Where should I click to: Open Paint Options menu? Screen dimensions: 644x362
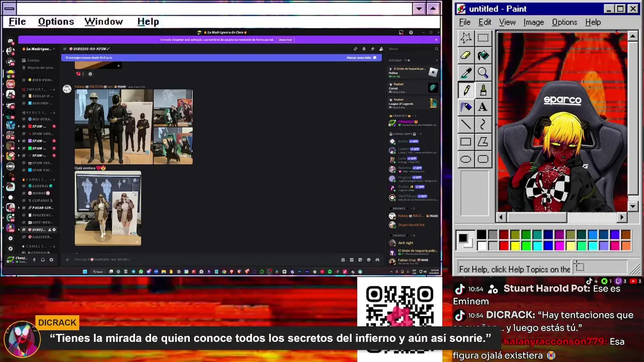click(565, 22)
